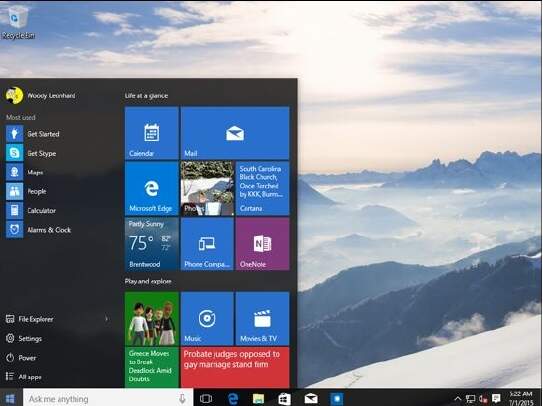
Task: Expand the File Explorer jump list arrow
Action: (x=106, y=319)
